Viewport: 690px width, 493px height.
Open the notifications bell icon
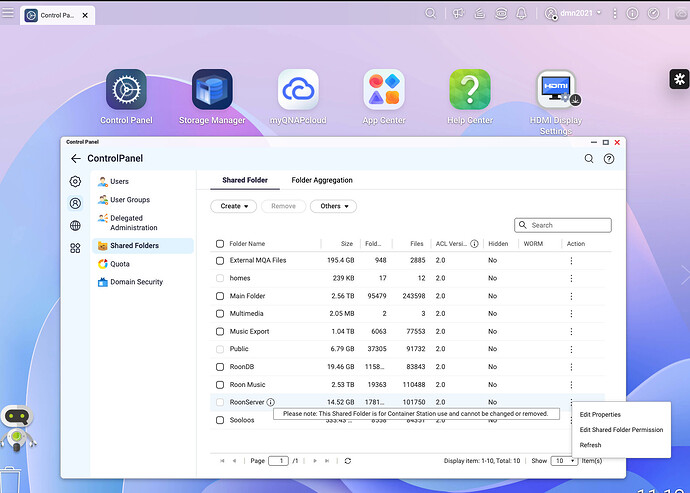coord(521,14)
